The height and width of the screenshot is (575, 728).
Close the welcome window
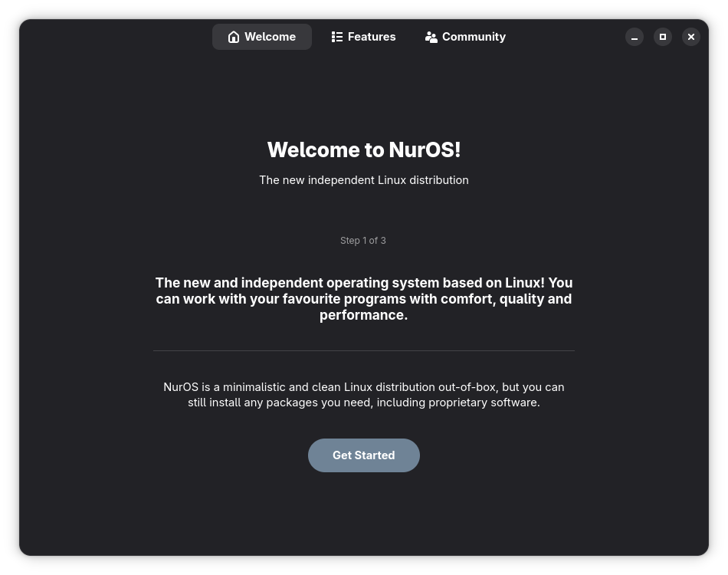coord(691,37)
